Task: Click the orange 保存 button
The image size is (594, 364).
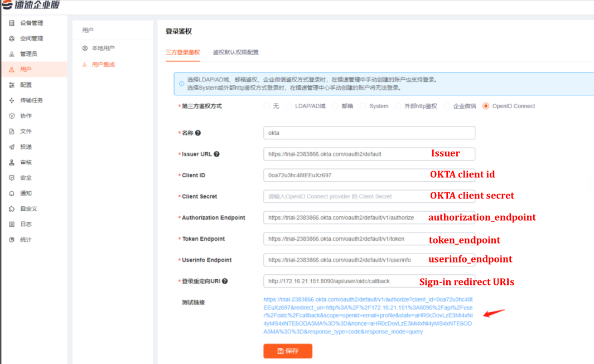Action: pyautogui.click(x=288, y=351)
